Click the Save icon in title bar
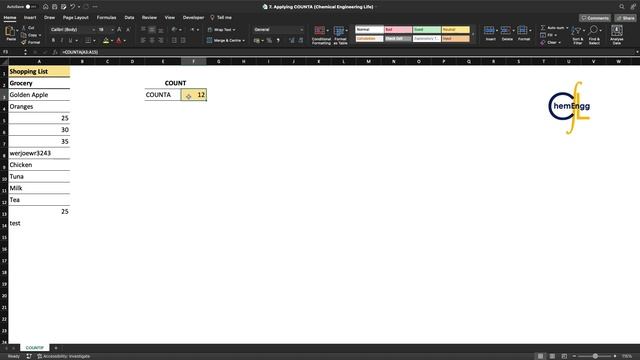Viewport: 640px width, 360px height. 54,7
